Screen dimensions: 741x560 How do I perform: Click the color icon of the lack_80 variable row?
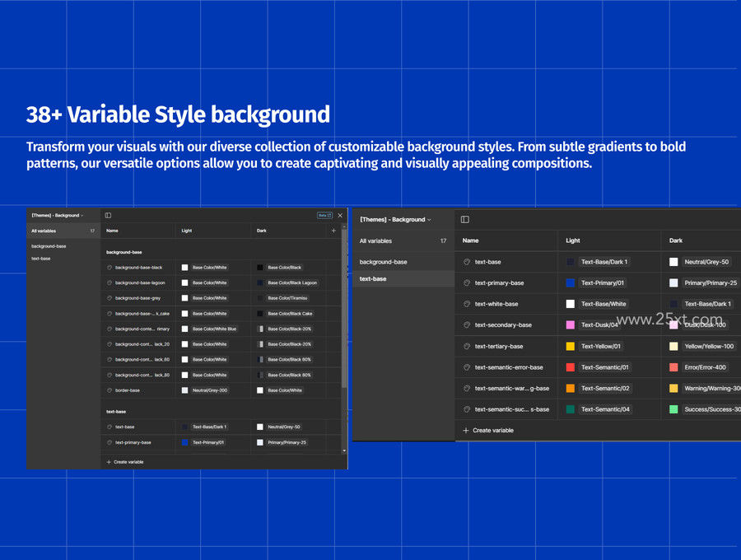(x=110, y=375)
